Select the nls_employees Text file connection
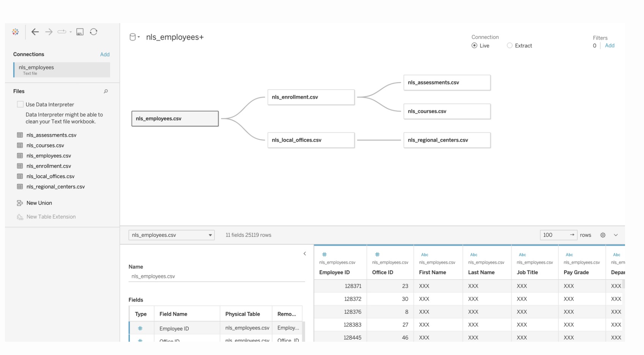644x355 pixels. pyautogui.click(x=62, y=70)
